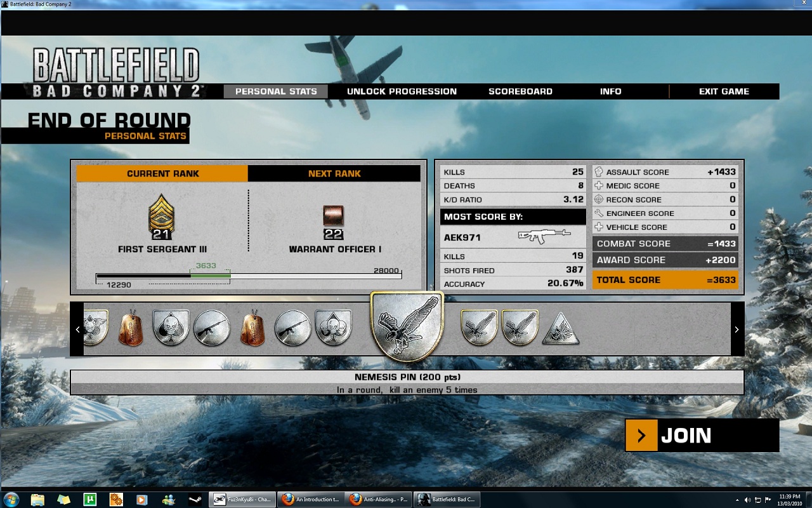Click the Battlefield Bad Company 2 logo
The height and width of the screenshot is (508, 812).
point(116,73)
